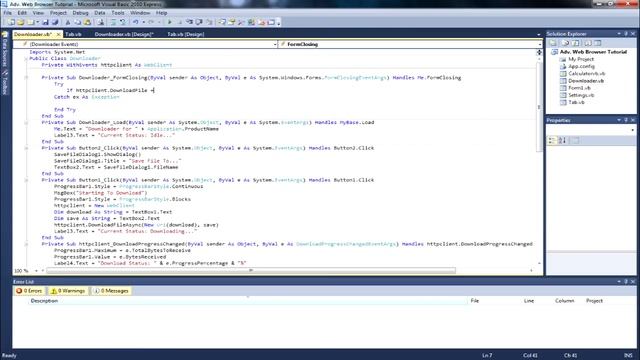Toggle Show All Files in Solution Explorer
640x360 pixels.
565,43
